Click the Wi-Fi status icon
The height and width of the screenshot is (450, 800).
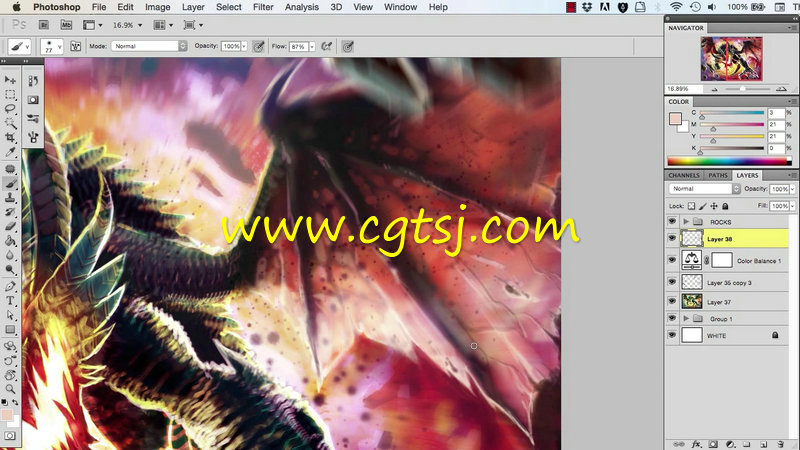tap(676, 7)
